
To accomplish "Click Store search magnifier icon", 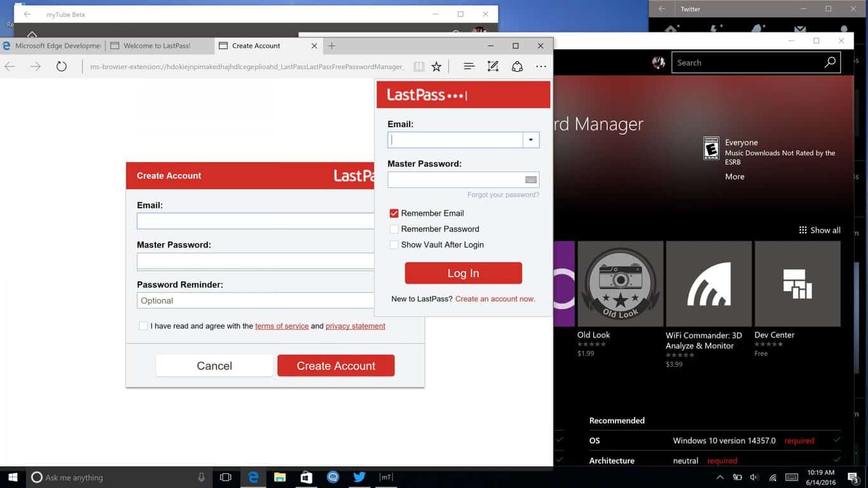I will [x=830, y=62].
